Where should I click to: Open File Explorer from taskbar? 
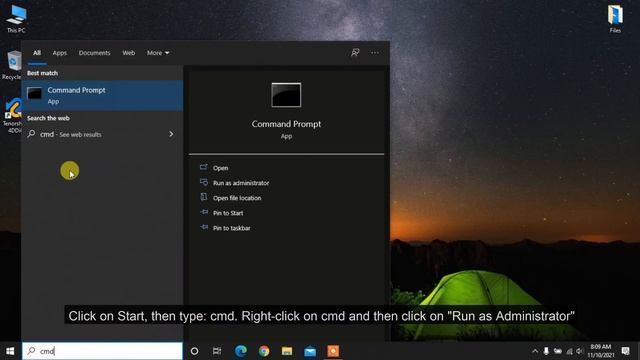pos(287,351)
